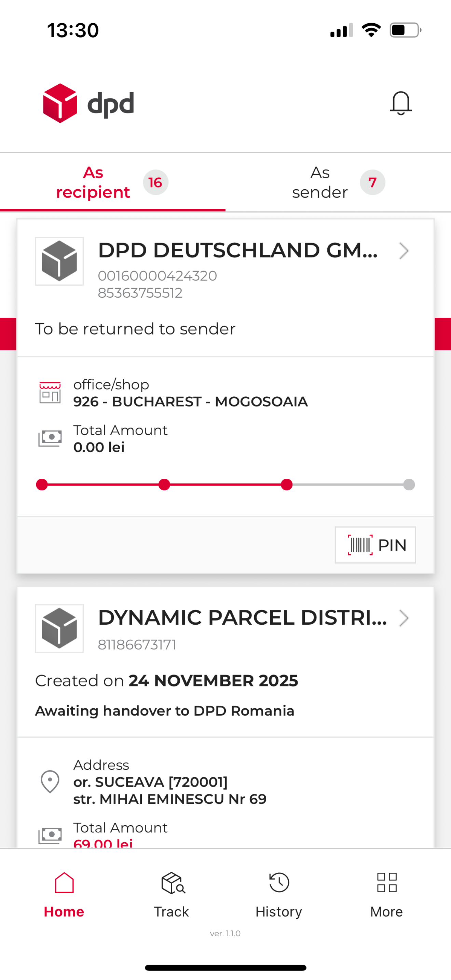Select the As recipient tab

pos(93,182)
